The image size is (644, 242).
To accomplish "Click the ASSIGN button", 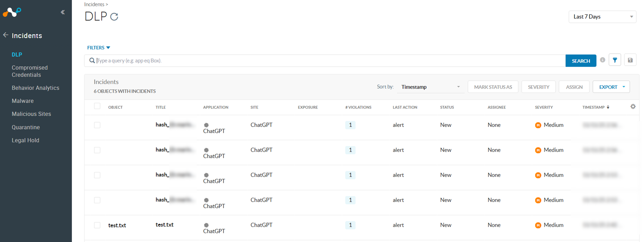I will point(574,87).
